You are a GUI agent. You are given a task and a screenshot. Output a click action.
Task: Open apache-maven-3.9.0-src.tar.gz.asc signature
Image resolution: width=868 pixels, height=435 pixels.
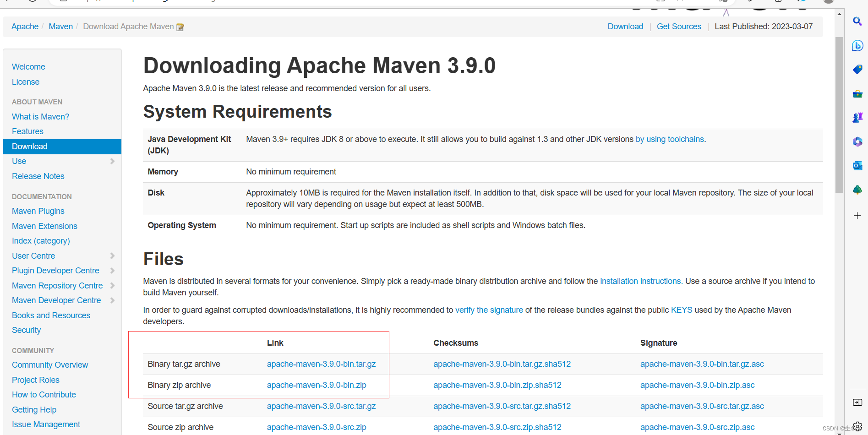[702, 406]
